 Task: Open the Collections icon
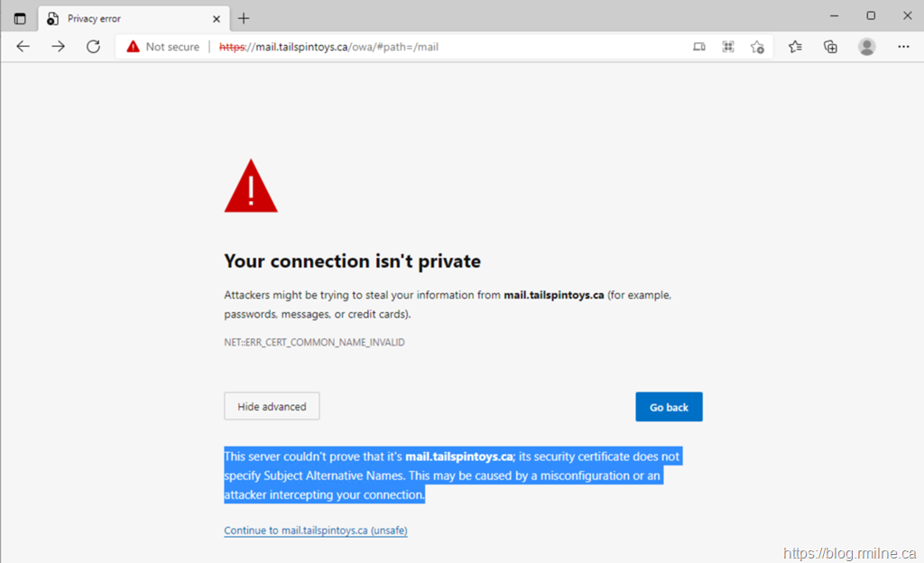(831, 47)
